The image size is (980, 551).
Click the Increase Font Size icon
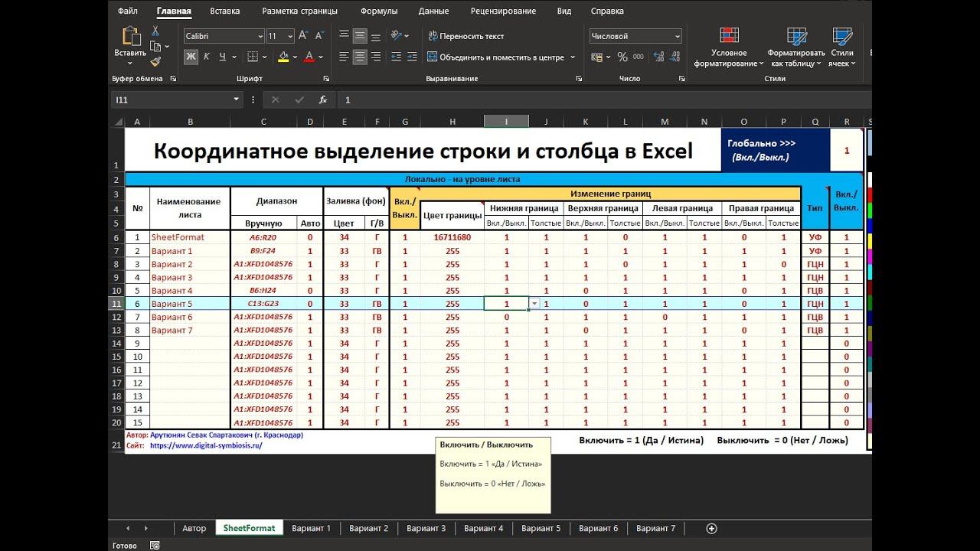pyautogui.click(x=303, y=35)
